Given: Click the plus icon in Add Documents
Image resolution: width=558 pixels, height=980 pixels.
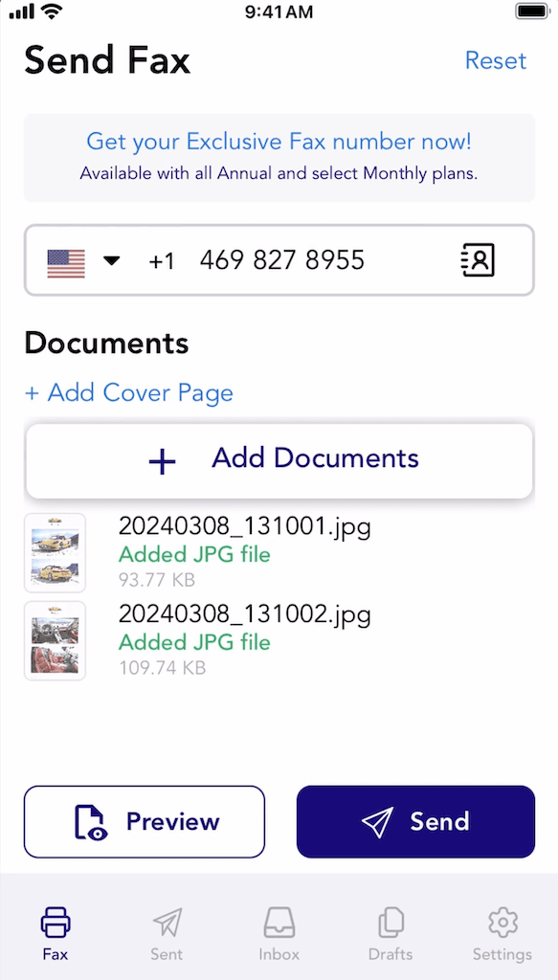Looking at the screenshot, I should pyautogui.click(x=162, y=462).
